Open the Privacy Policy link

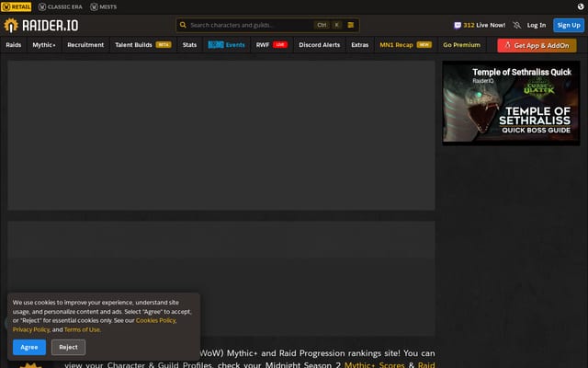(x=31, y=329)
